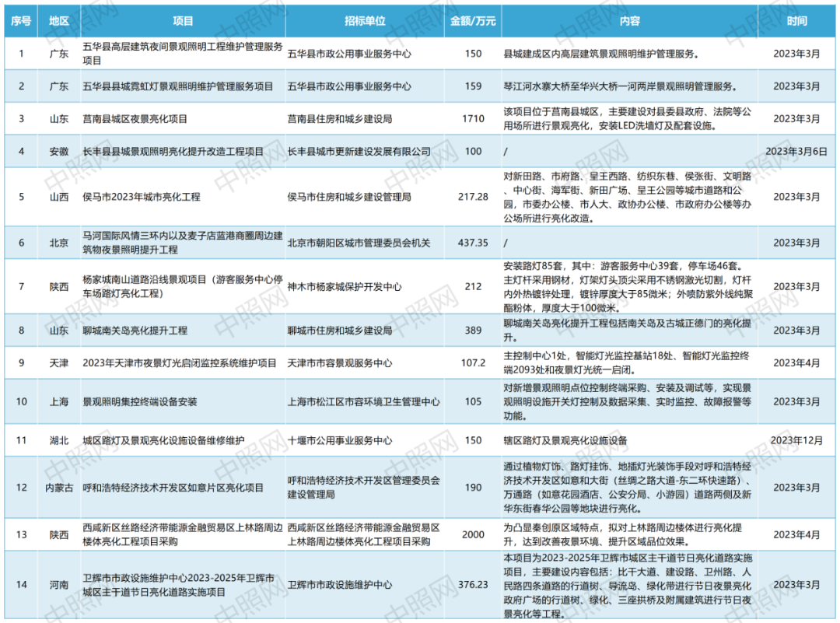Select project cell 马河国际风情三环内 in row 6
This screenshot has width=840, height=623.
point(183,243)
